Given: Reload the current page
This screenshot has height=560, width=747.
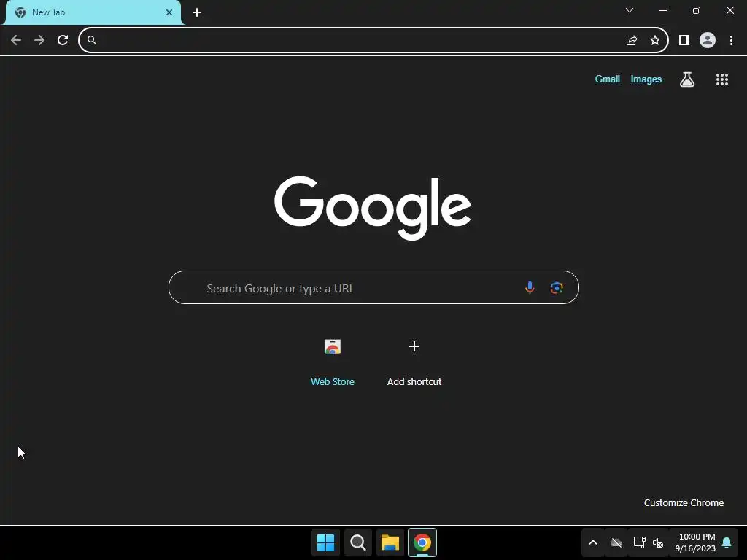Looking at the screenshot, I should tap(63, 40).
